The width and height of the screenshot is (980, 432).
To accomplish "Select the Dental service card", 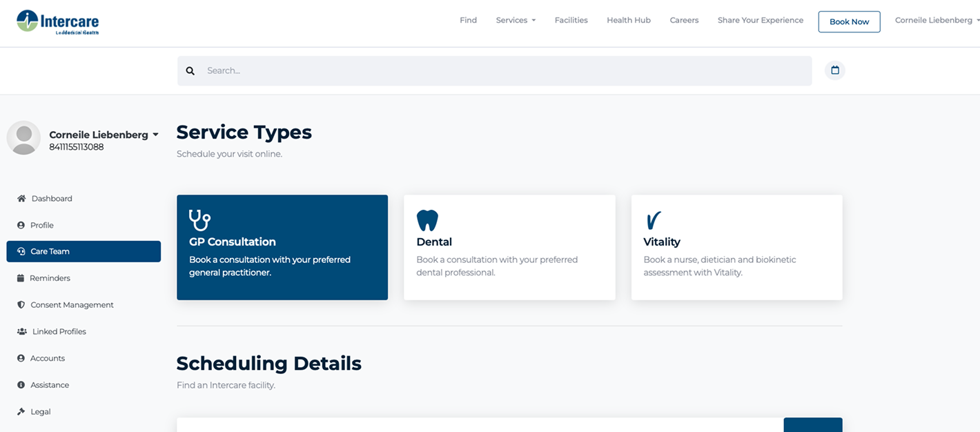I will point(509,248).
